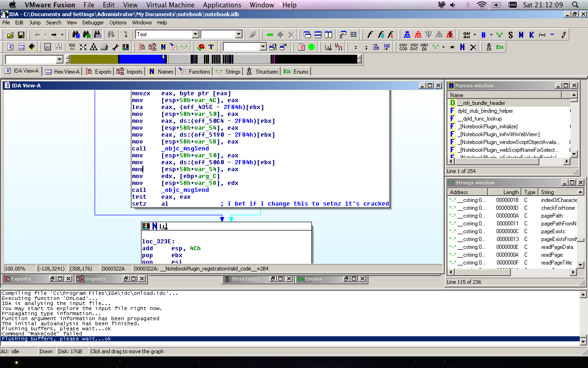Screen dimensions: 588x368
Task: Click the yellow N names toolbar icon
Action: [x=163, y=47]
